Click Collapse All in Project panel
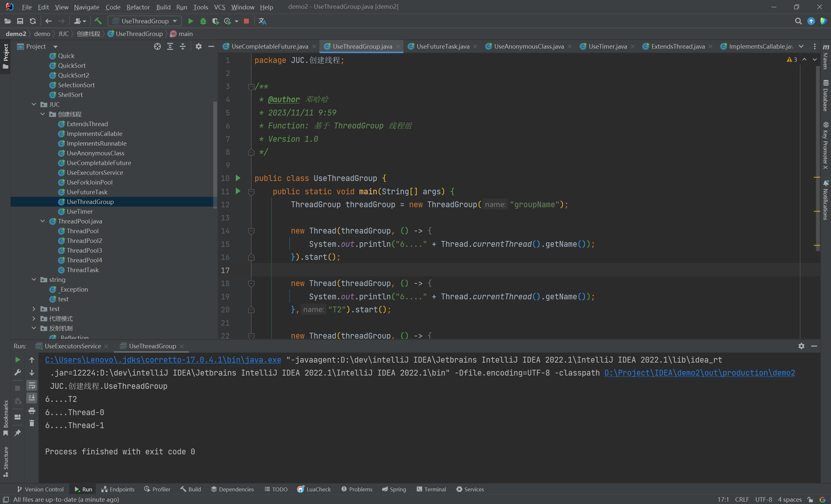831x504 pixels. pyautogui.click(x=183, y=46)
